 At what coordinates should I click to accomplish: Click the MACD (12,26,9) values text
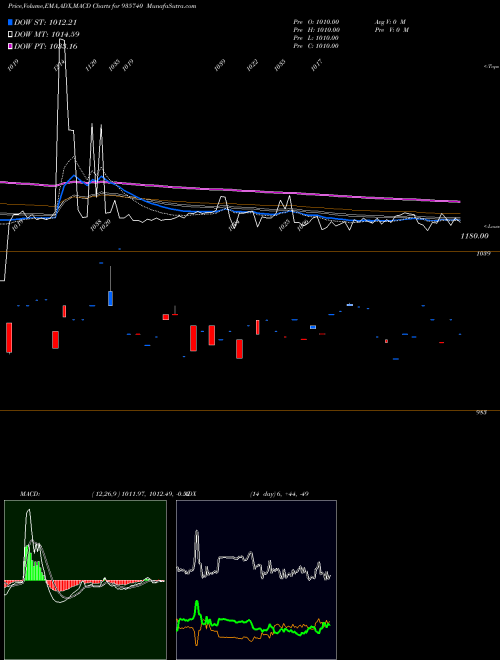(139, 494)
